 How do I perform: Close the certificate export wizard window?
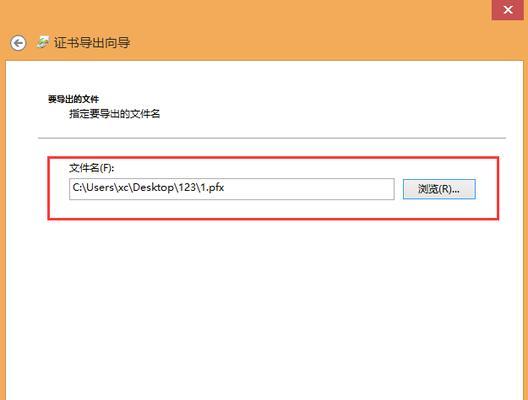pyautogui.click(x=508, y=10)
